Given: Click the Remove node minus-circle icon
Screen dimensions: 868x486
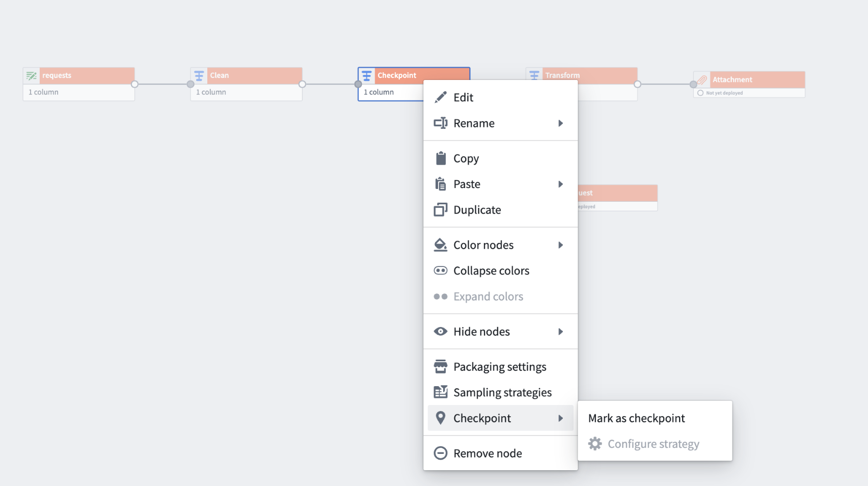Looking at the screenshot, I should click(x=441, y=453).
